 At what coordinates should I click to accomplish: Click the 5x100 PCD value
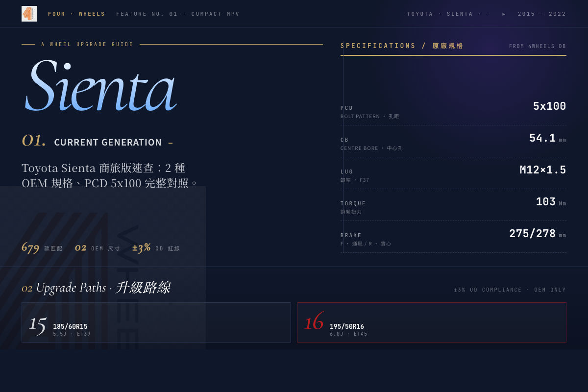coord(549,106)
